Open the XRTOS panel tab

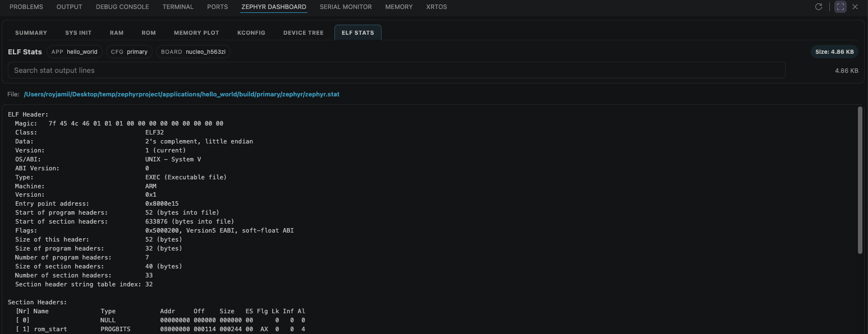click(437, 7)
